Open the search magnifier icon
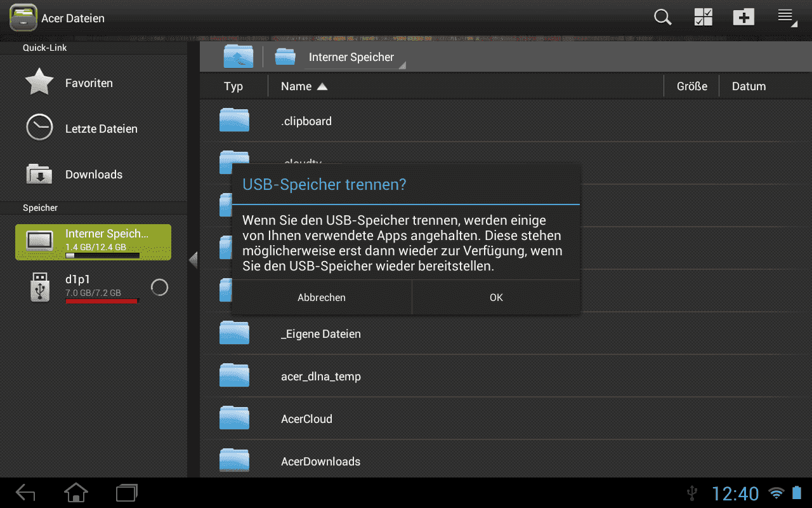Image resolution: width=812 pixels, height=508 pixels. pos(663,17)
